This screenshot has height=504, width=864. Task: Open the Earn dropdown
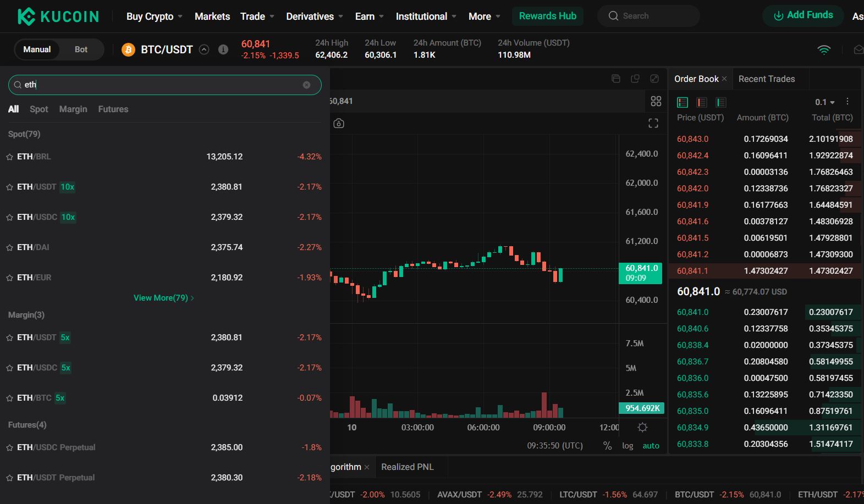(370, 16)
